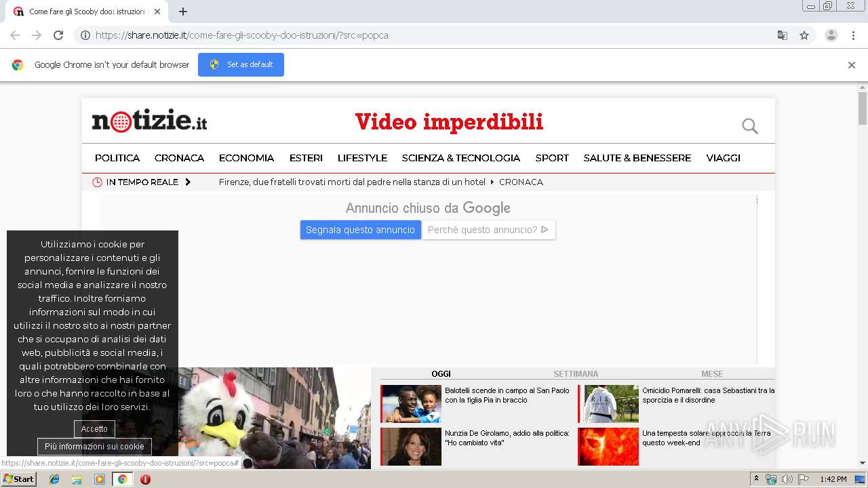Open Una tempesta solare headline
This screenshot has width=868, height=488.
pyautogui.click(x=707, y=438)
